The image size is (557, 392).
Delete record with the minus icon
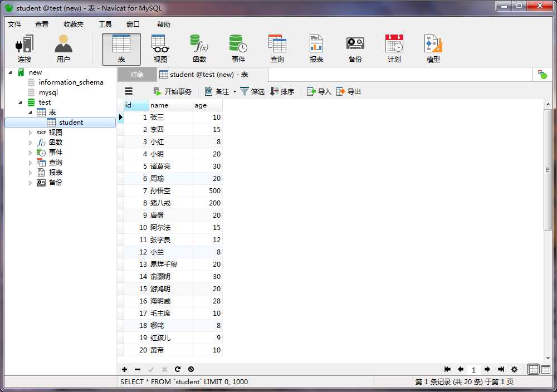point(138,369)
